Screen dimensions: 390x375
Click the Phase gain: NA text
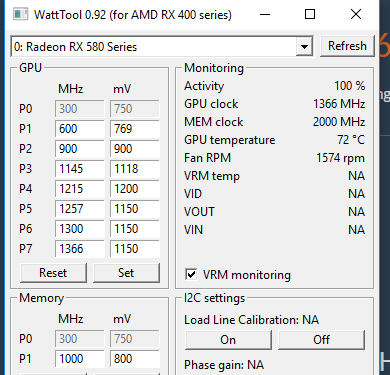point(224,365)
